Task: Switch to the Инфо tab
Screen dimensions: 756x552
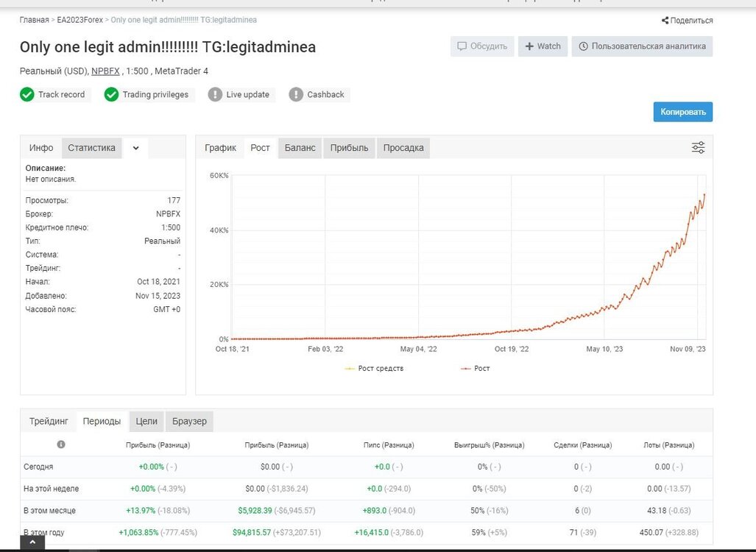Action: coord(41,148)
